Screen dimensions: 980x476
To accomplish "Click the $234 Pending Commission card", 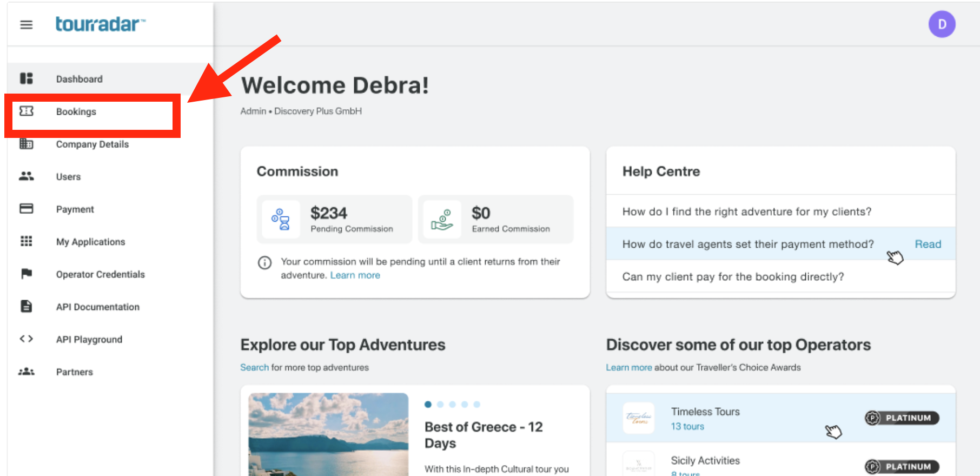I will click(x=334, y=220).
